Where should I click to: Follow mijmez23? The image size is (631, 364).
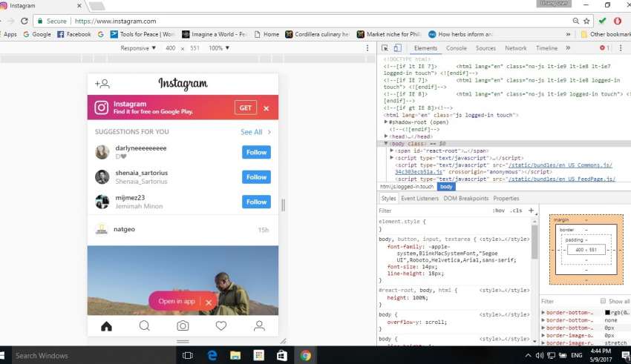pyautogui.click(x=256, y=202)
